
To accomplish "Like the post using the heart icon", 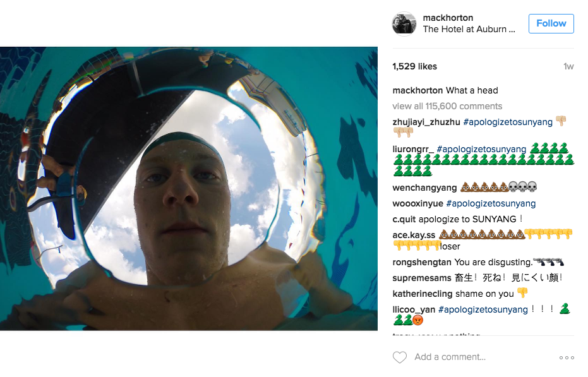I will coord(399,357).
